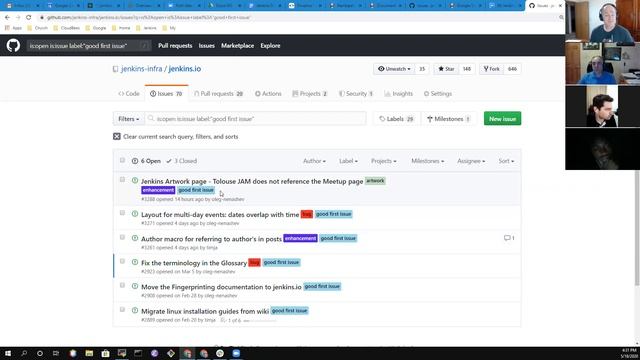Click the page vertical scrollbar
Image resolution: width=640 pixels, height=360 pixels.
(x=637, y=229)
